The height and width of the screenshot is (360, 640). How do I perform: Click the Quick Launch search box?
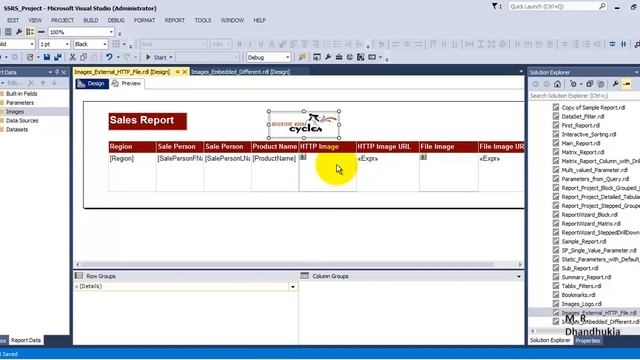(x=558, y=7)
